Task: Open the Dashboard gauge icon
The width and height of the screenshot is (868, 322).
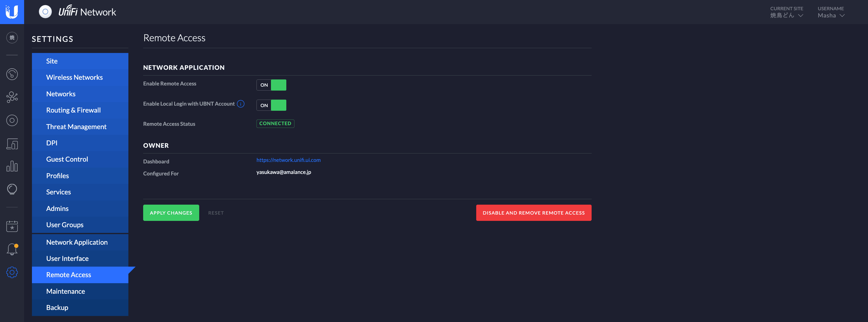Action: 12,74
